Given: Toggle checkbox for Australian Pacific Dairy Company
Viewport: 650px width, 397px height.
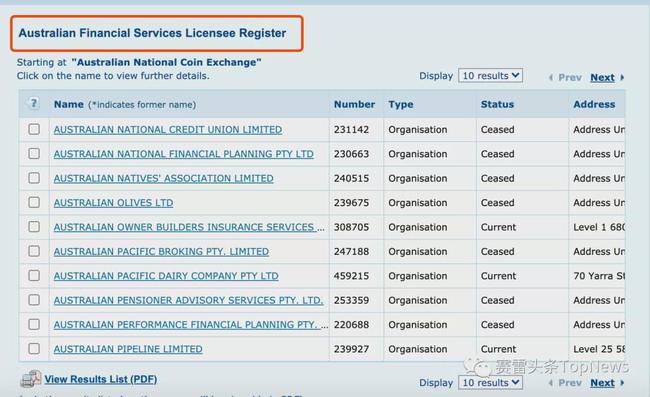Looking at the screenshot, I should (x=34, y=276).
